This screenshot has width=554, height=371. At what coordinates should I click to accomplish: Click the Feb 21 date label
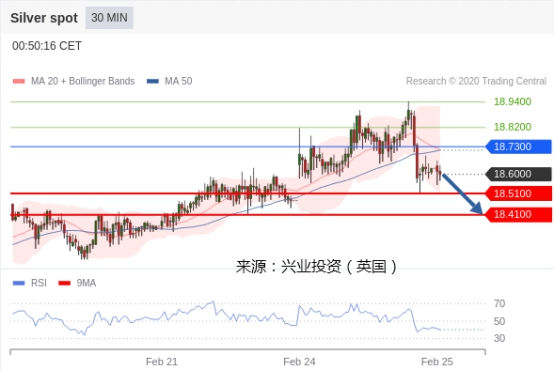tap(161, 362)
